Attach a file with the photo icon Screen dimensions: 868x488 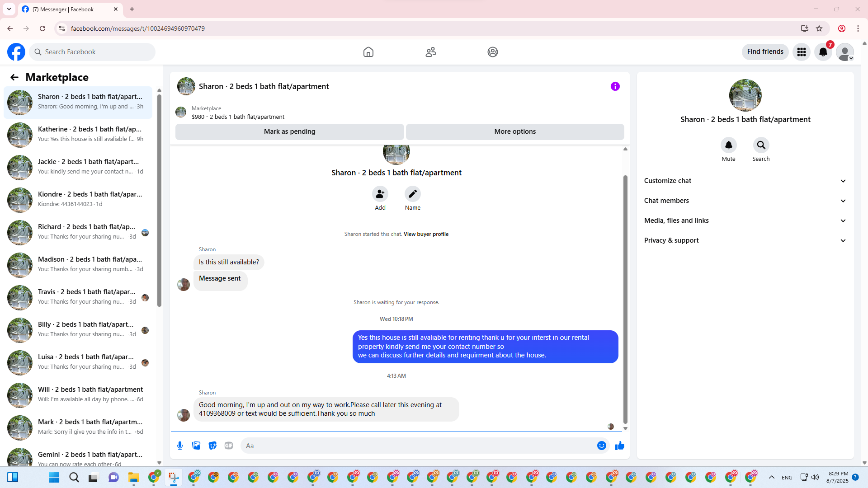click(x=196, y=446)
